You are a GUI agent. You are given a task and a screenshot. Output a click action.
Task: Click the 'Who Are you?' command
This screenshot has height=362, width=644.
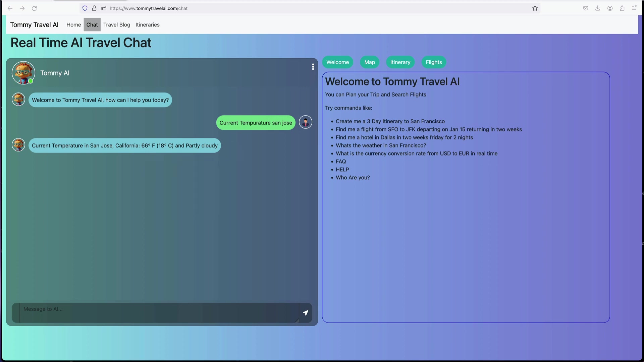tap(353, 178)
